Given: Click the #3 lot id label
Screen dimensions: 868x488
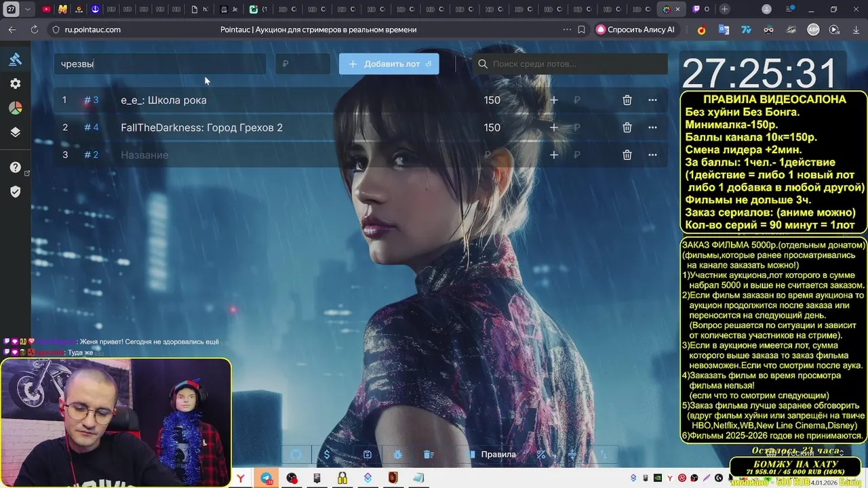Looking at the screenshot, I should coord(92,100).
